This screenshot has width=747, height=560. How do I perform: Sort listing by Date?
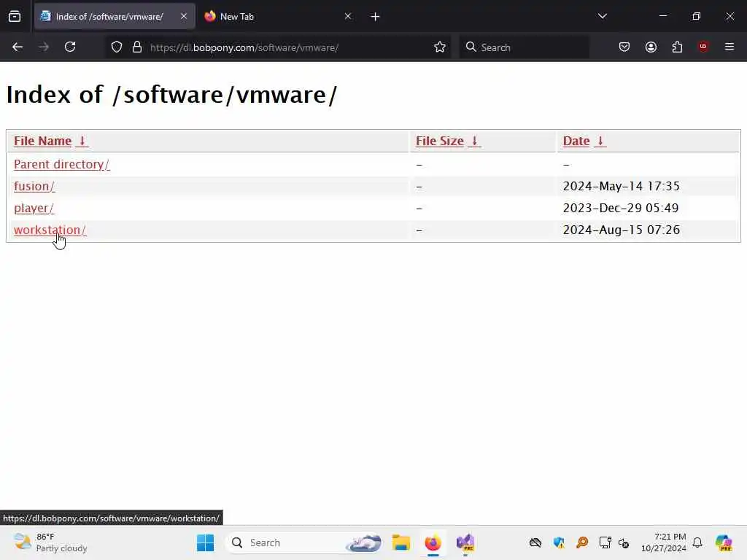[576, 141]
